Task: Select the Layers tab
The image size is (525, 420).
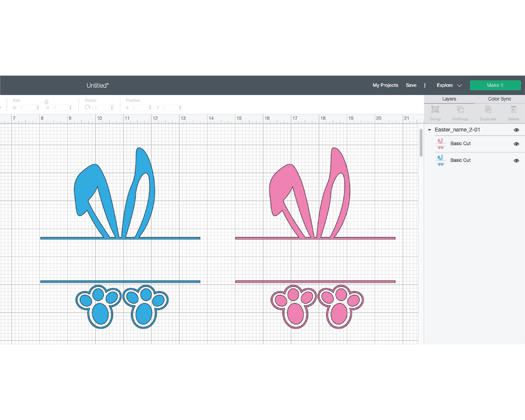Action: point(449,99)
